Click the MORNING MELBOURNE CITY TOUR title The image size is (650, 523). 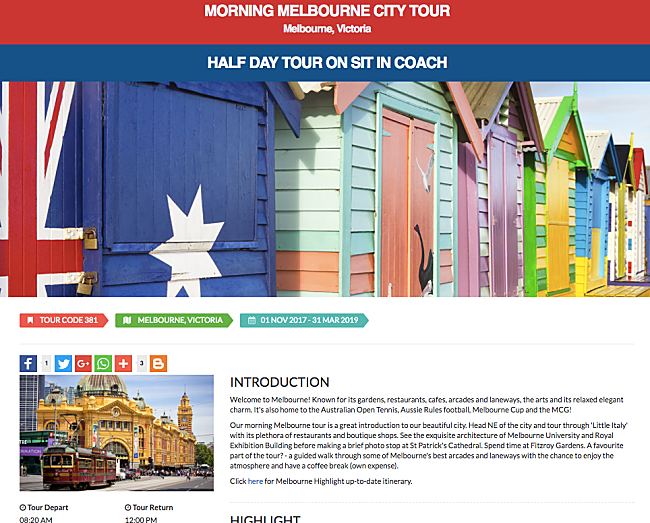pyautogui.click(x=327, y=11)
